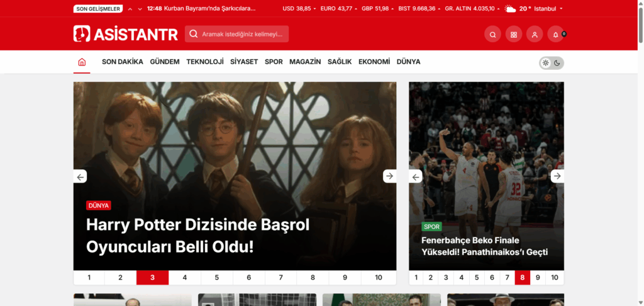Open the EKONOMİ menu
This screenshot has width=644, height=306.
click(x=374, y=62)
